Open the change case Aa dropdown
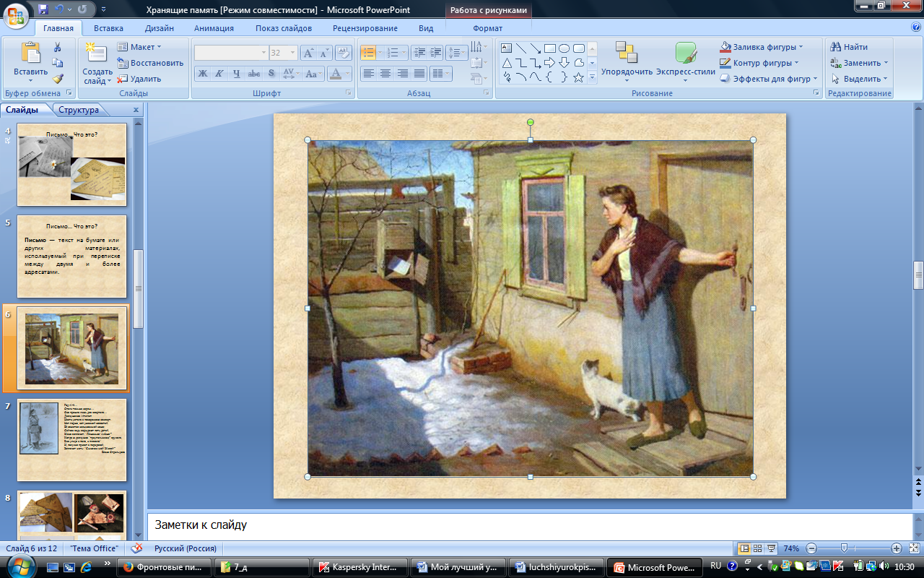Screen dimensions: 924x578 click(313, 74)
